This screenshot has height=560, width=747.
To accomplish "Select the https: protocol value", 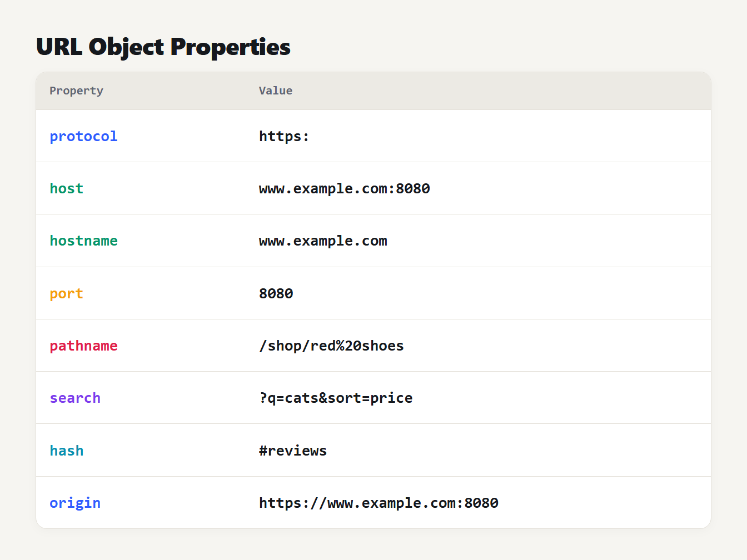I will [284, 136].
